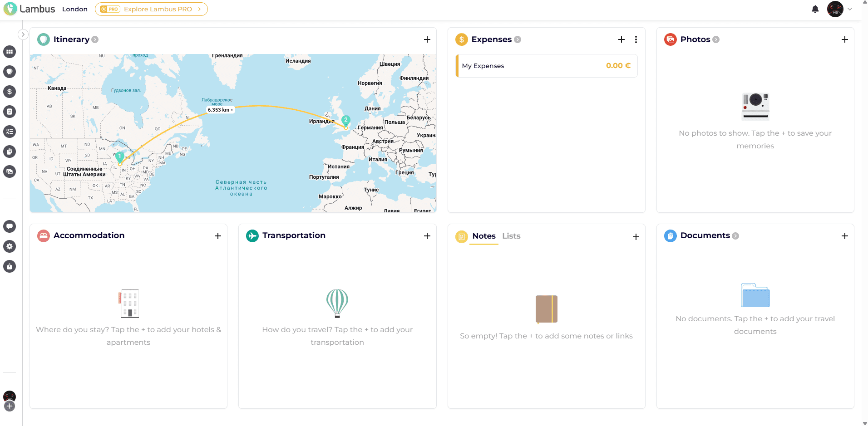Image resolution: width=868 pixels, height=426 pixels.
Task: Expand the left sidebar with chevron
Action: 23,34
